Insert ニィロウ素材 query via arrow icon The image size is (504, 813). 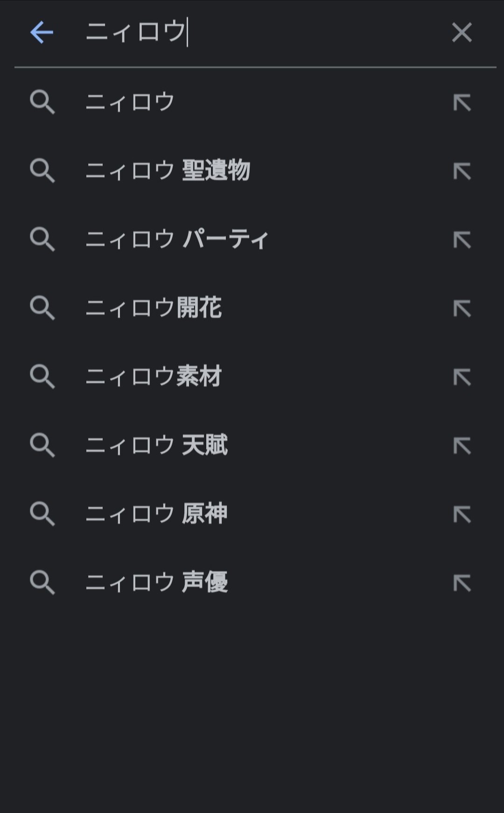pos(462,377)
